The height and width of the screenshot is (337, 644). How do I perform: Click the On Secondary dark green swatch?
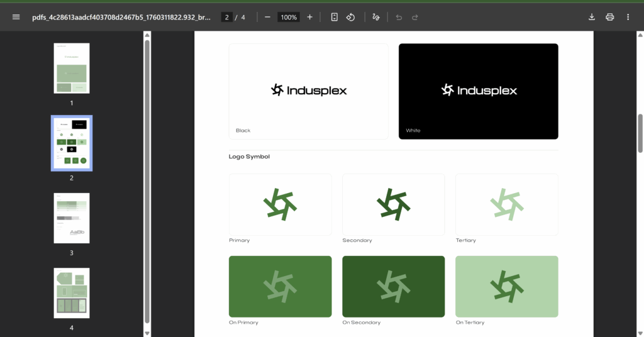(393, 286)
